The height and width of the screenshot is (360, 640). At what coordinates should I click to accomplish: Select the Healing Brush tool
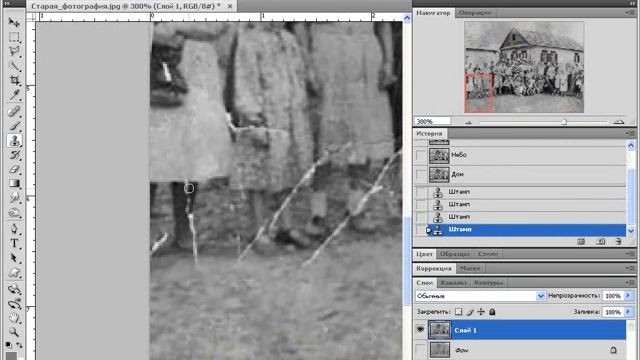pos(14,111)
